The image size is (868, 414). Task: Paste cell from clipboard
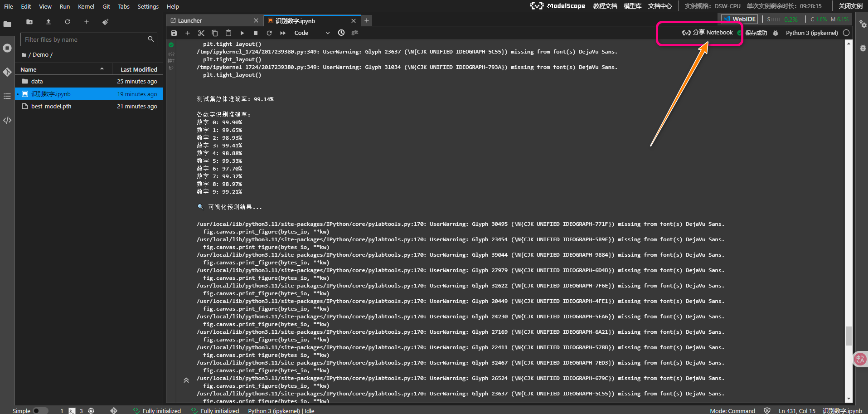(228, 33)
